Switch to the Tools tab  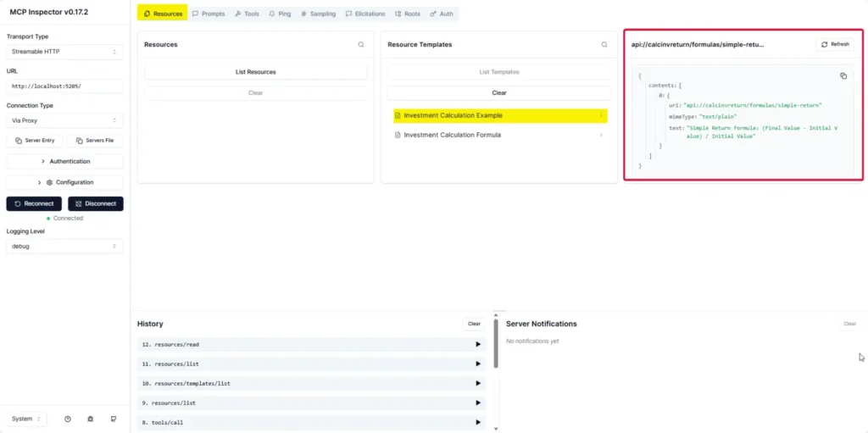tap(248, 14)
